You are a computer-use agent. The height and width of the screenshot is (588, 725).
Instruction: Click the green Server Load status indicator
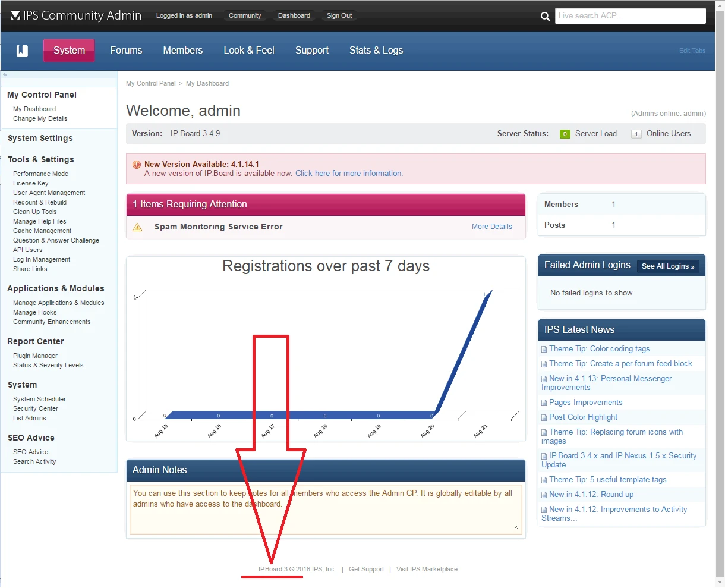(x=565, y=134)
